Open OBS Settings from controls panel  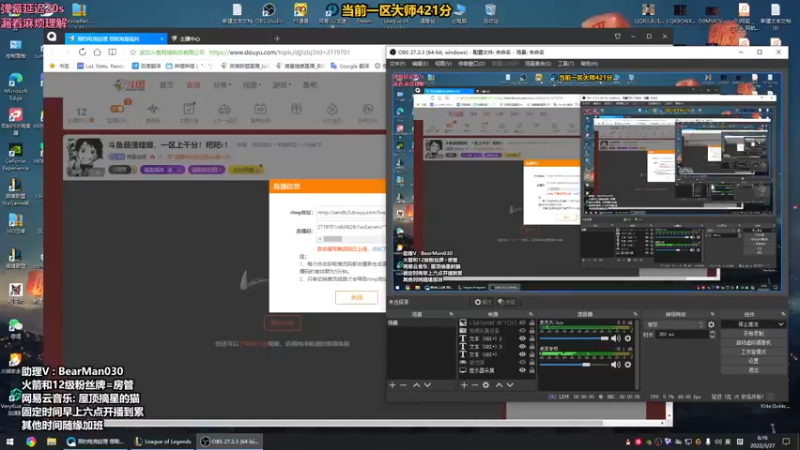753,361
